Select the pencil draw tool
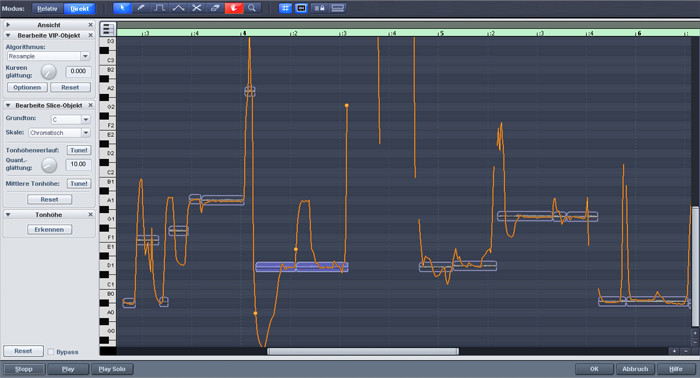Screen dimensions: 700x378 pos(141,8)
